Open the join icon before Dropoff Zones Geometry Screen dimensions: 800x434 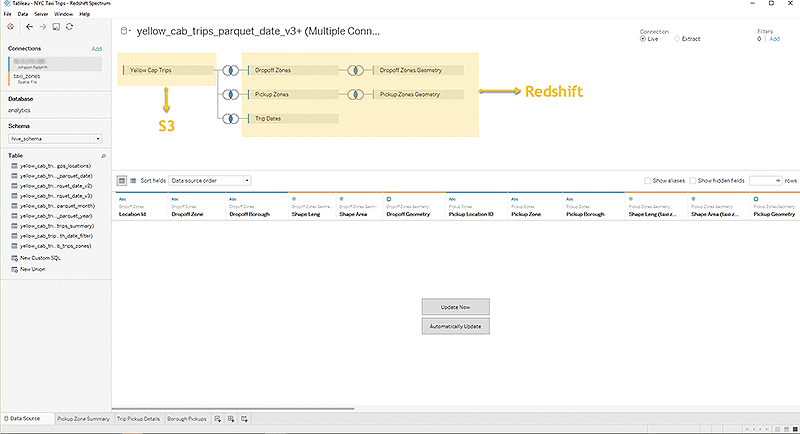(356, 70)
